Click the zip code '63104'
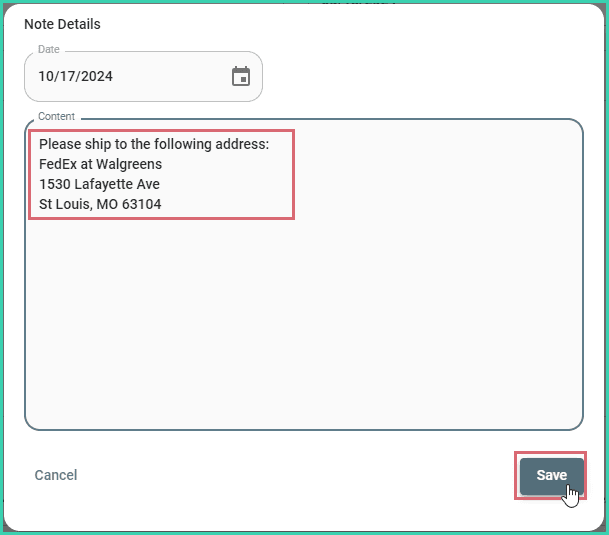609x535 pixels. pos(142,204)
